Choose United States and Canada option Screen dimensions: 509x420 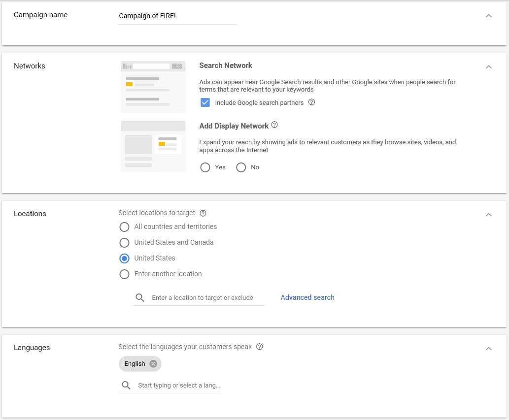point(124,243)
